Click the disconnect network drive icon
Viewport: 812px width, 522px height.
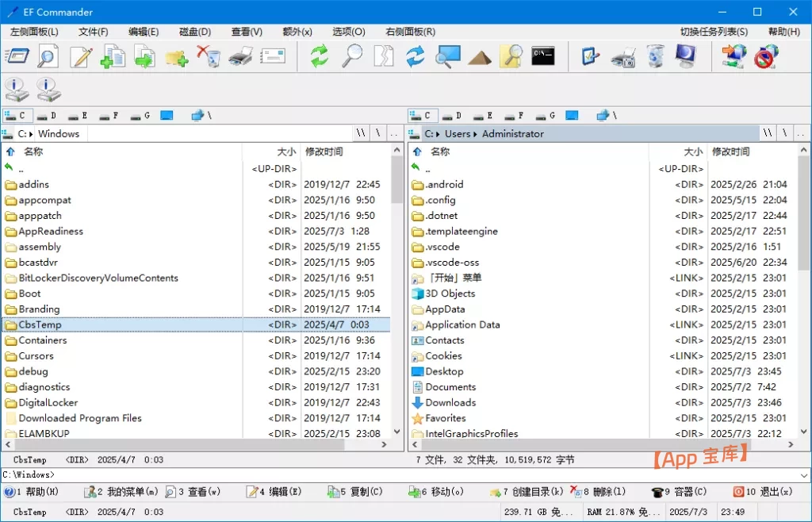pyautogui.click(x=766, y=56)
